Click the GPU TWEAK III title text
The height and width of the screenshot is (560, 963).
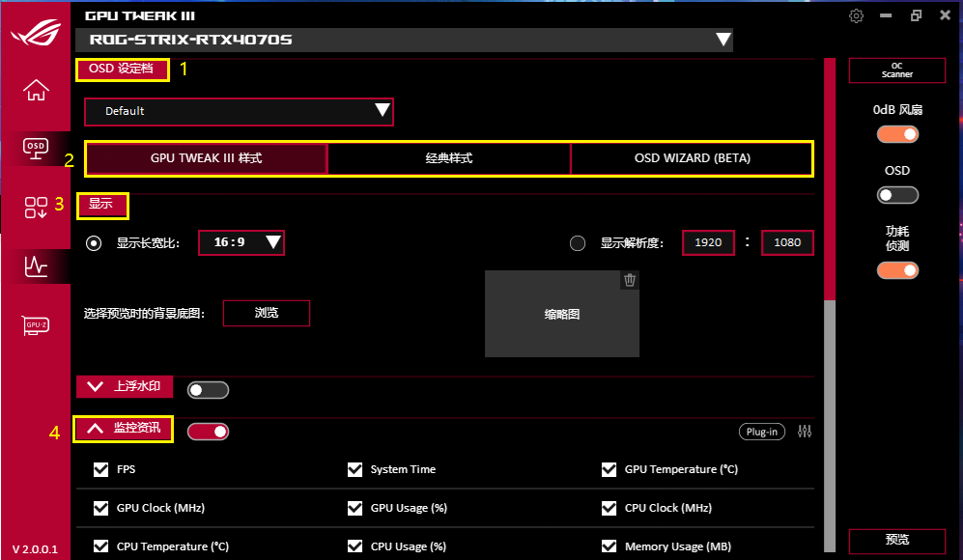[140, 16]
